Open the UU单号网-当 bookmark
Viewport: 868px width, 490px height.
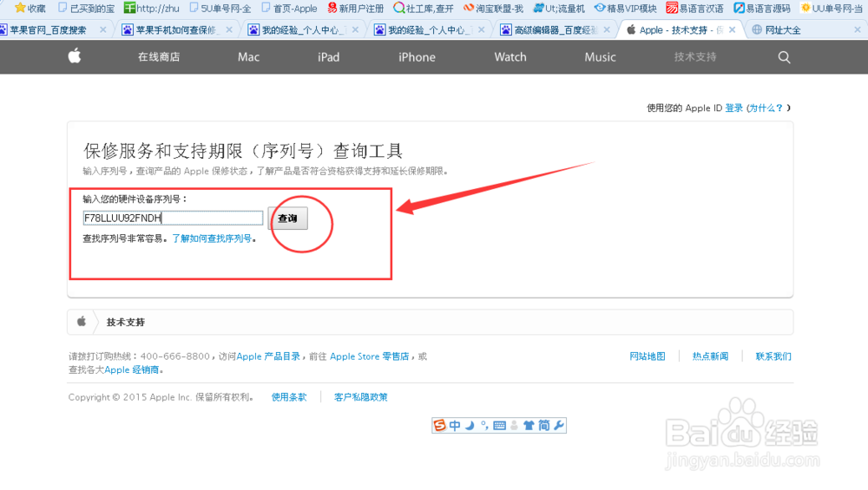click(832, 9)
